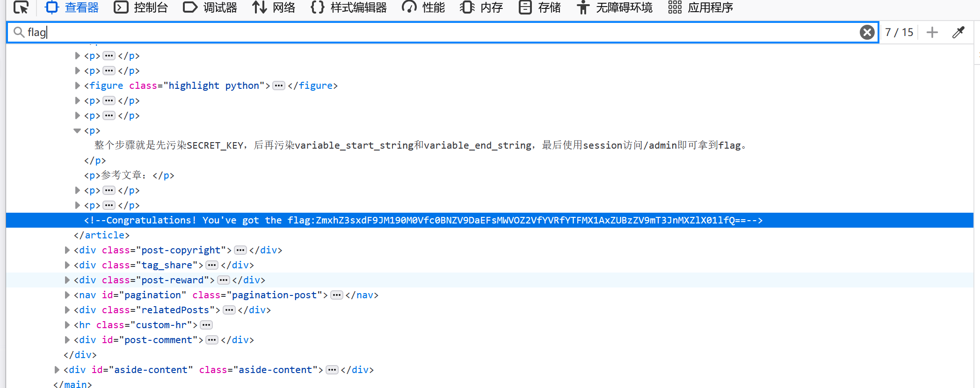Clear the flag search with X icon
This screenshot has width=980, height=388.
pos(867,32)
